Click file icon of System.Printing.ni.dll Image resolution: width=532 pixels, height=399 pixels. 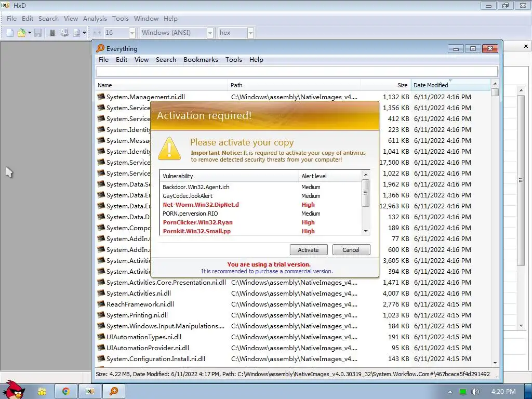(101, 315)
